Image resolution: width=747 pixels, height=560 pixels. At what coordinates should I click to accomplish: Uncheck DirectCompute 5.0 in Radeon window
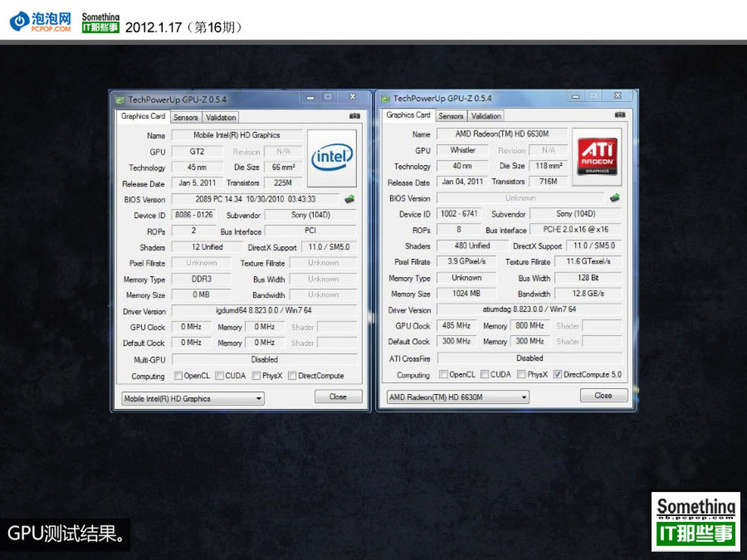[x=557, y=374]
